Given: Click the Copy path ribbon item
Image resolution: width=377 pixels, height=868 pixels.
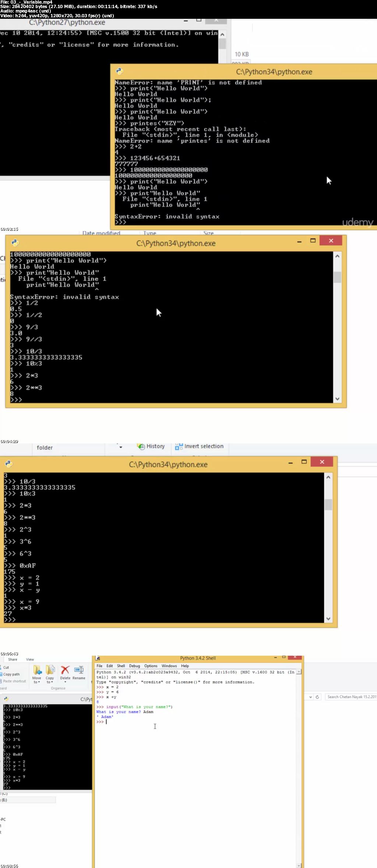Looking at the screenshot, I should 11,674.
